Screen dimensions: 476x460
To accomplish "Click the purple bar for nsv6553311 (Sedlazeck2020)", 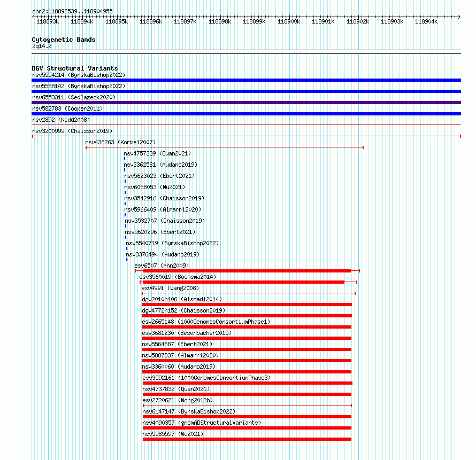I will coord(246,103).
